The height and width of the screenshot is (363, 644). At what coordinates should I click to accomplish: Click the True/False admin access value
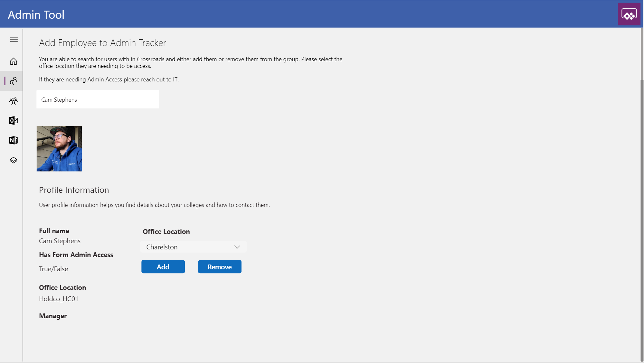point(53,269)
